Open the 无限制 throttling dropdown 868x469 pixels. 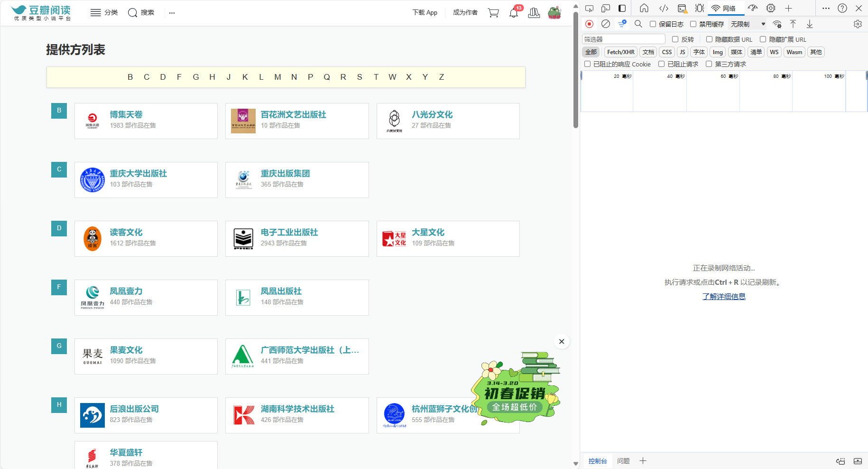click(x=748, y=24)
